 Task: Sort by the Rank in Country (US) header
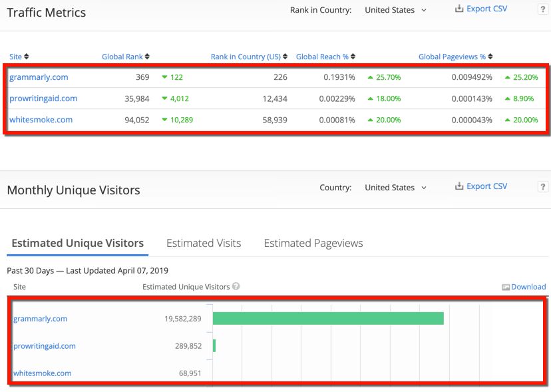pyautogui.click(x=246, y=57)
